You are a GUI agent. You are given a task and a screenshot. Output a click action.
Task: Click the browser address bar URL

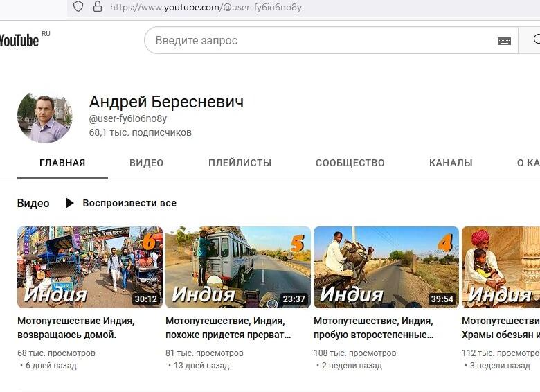206,7
